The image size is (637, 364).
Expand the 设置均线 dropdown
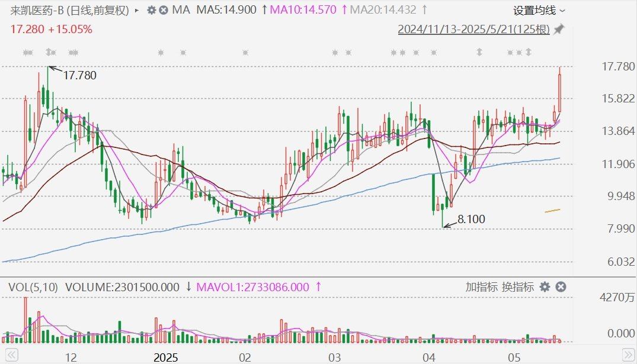point(539,10)
